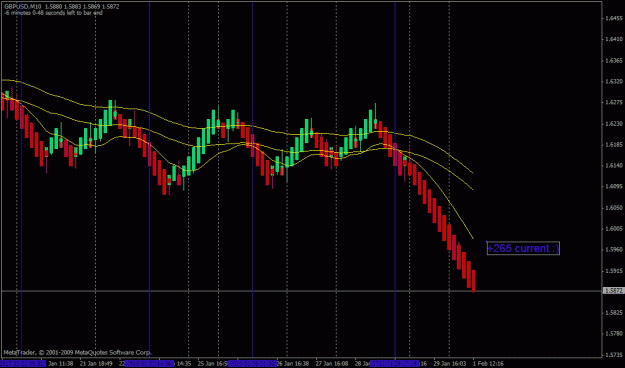625x368 pixels.
Task: Click the current price tag 1.5872
Action: click(x=614, y=291)
